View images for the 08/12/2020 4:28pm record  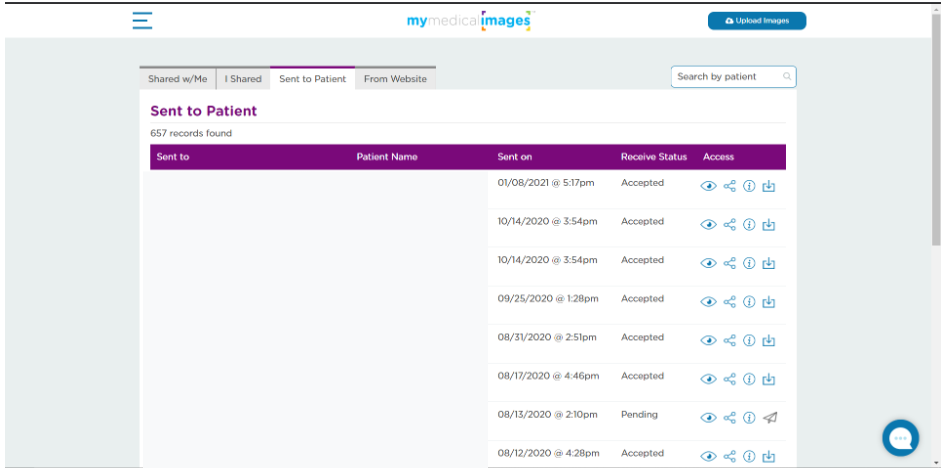708,457
